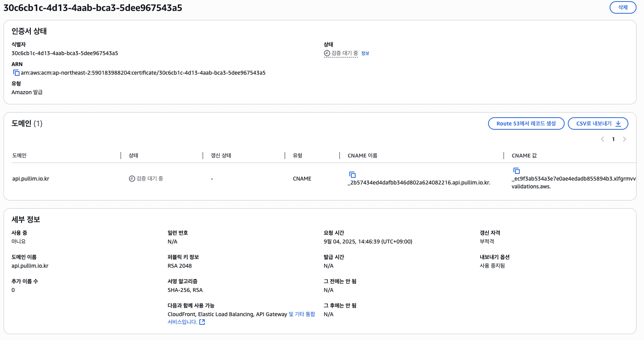Screen dimensions: 644x340
Task: Copy the CNAME value record
Action: click(516, 171)
